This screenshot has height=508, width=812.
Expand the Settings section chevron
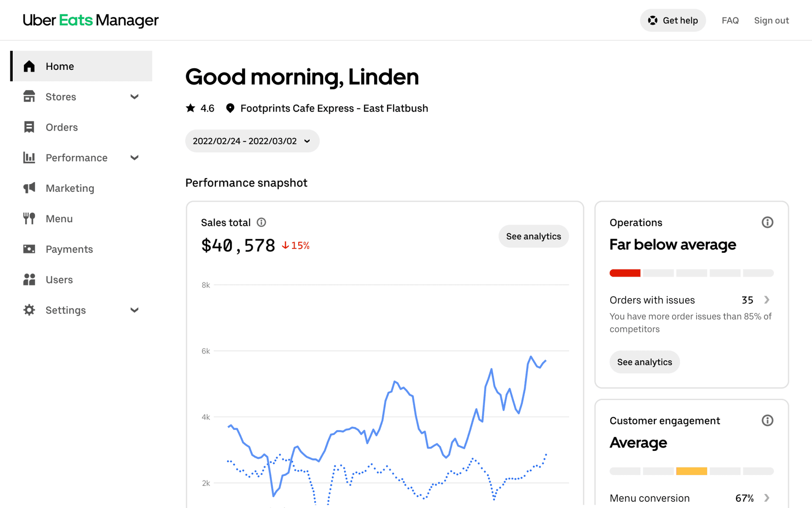tap(134, 310)
